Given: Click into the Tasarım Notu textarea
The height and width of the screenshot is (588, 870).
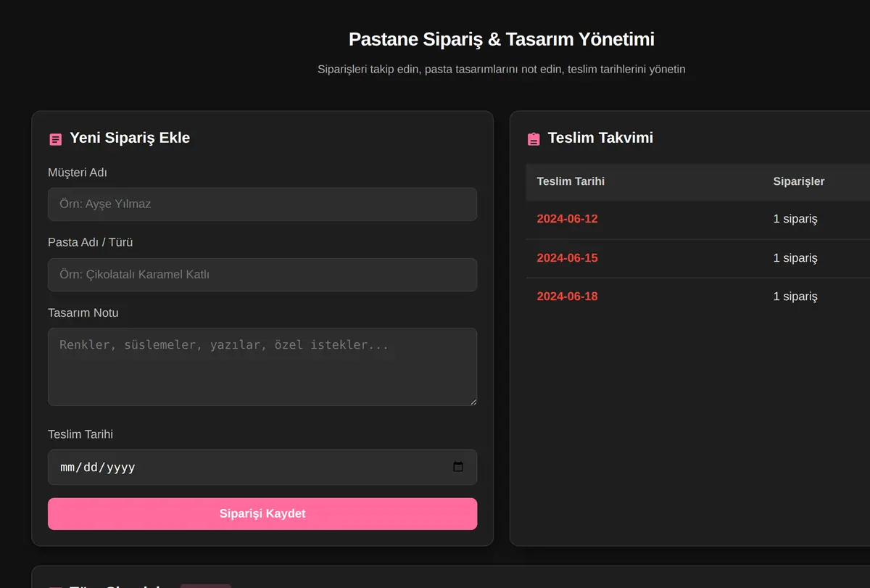Looking at the screenshot, I should coord(262,367).
